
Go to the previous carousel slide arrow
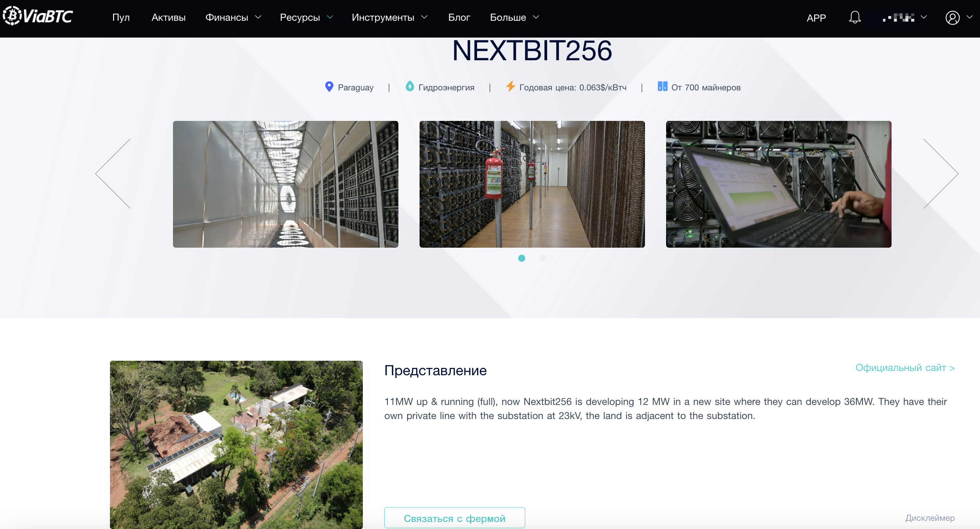click(x=113, y=173)
